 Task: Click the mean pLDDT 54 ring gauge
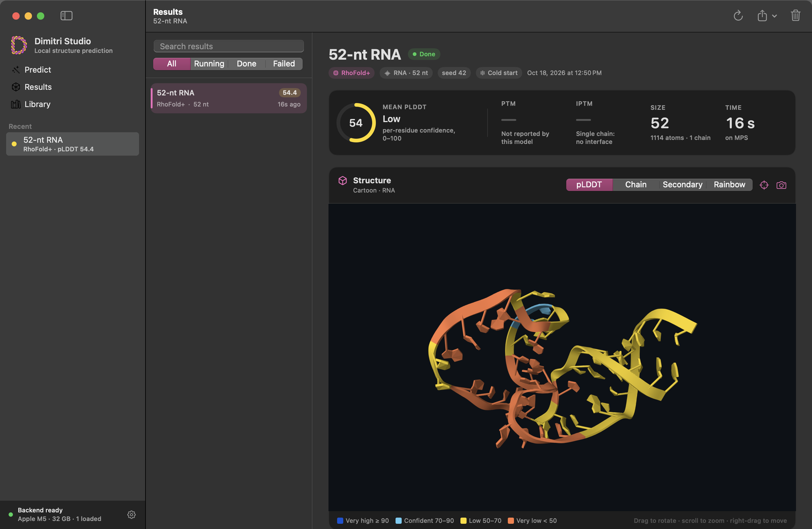tap(356, 123)
